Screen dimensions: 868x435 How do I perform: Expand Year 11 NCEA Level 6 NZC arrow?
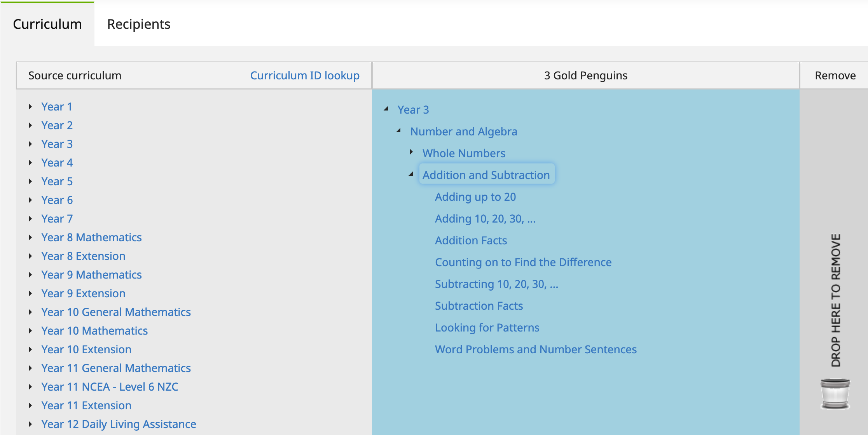[30, 387]
